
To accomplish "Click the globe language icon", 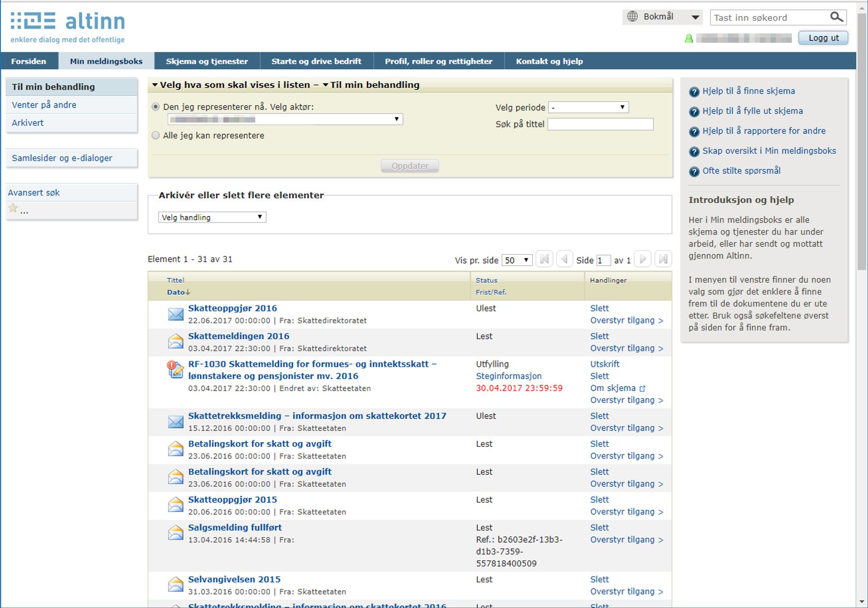I will pos(632,17).
